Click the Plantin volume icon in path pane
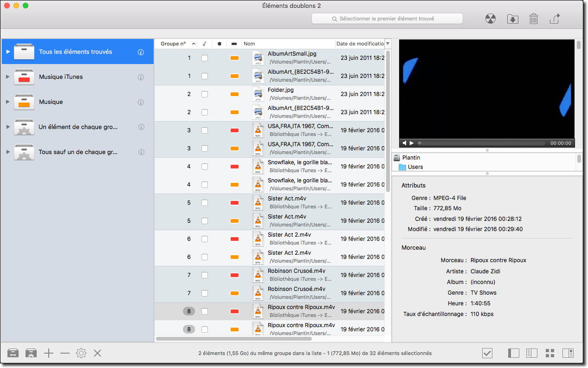588x368 pixels. click(397, 158)
